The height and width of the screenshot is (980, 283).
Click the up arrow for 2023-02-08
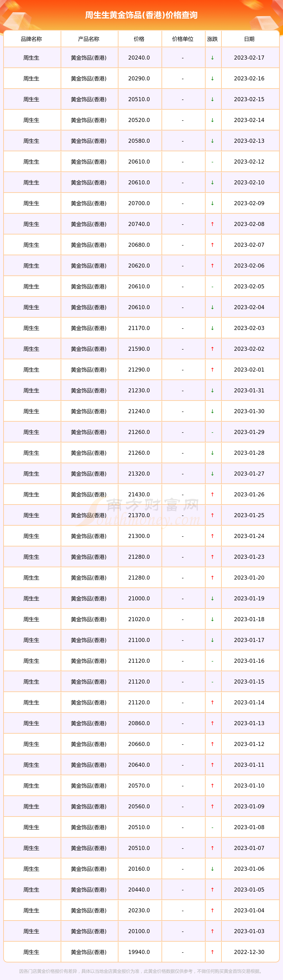212,224
